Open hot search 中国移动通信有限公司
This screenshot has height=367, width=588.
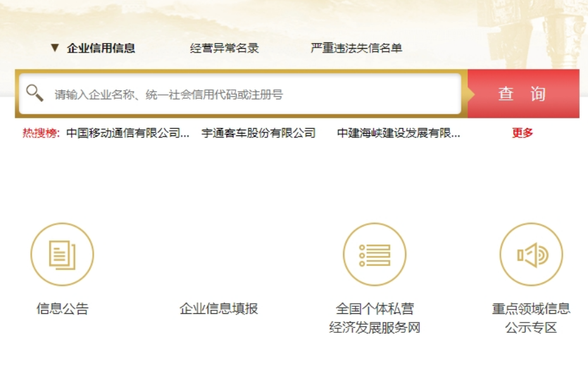tap(128, 133)
